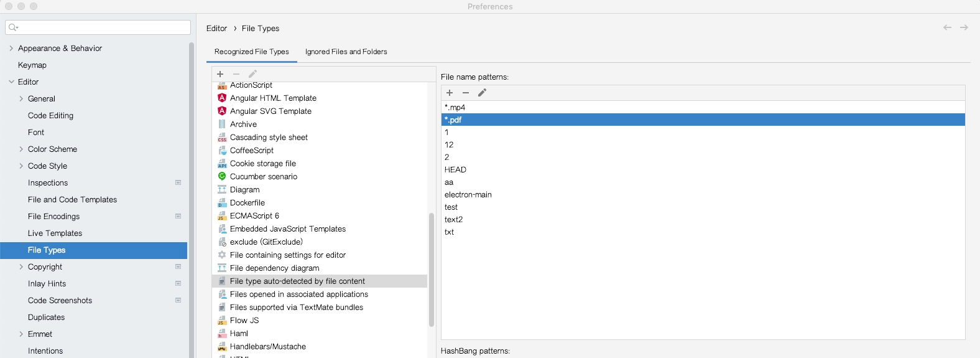Click the editor settings file gear icon

(222, 255)
